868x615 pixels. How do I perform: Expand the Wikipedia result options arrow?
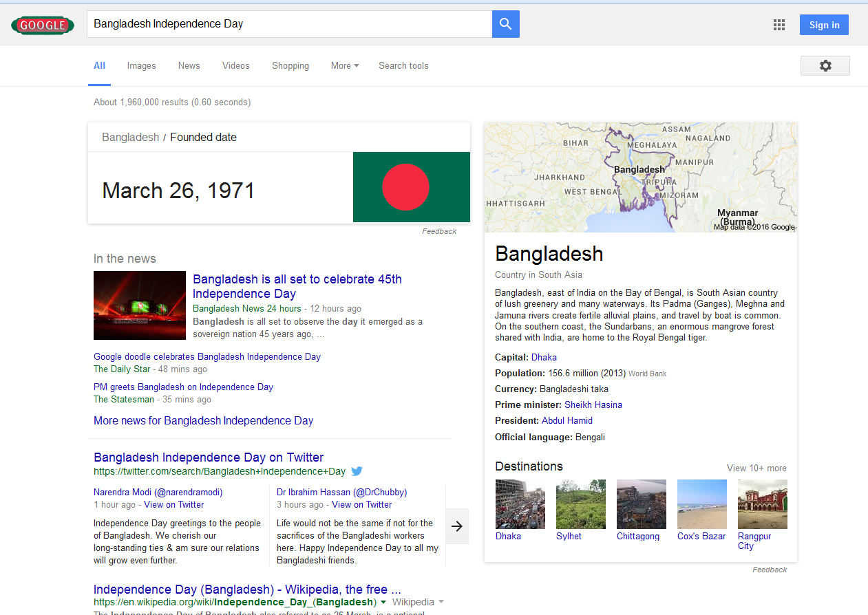pos(441,602)
